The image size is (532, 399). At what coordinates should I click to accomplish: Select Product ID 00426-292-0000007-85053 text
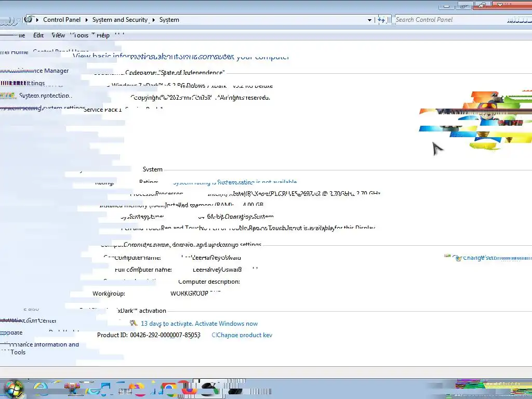point(149,335)
